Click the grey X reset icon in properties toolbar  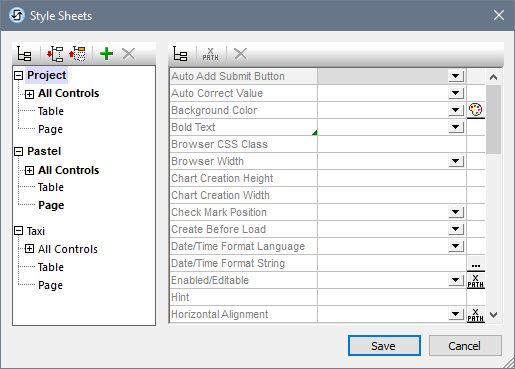241,54
